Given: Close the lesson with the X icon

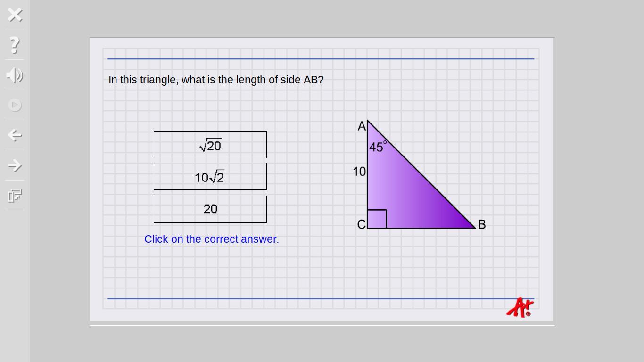Looking at the screenshot, I should click(15, 15).
